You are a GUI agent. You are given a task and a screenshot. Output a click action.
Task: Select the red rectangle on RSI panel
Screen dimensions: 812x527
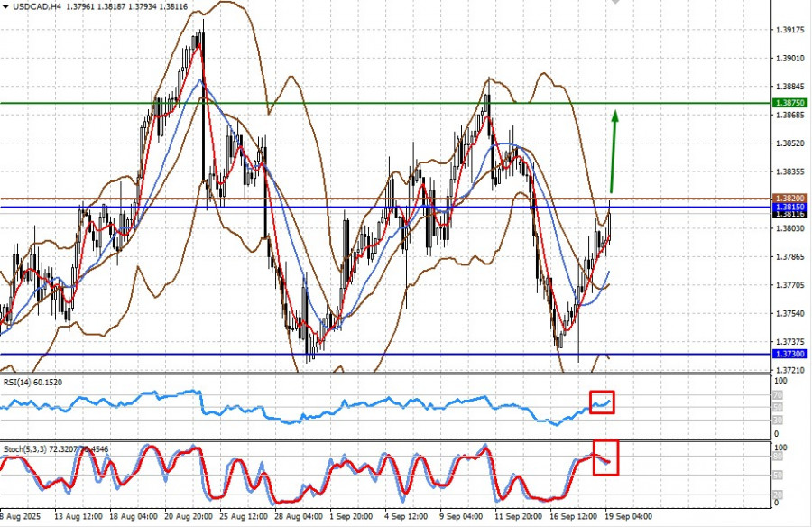(x=601, y=402)
